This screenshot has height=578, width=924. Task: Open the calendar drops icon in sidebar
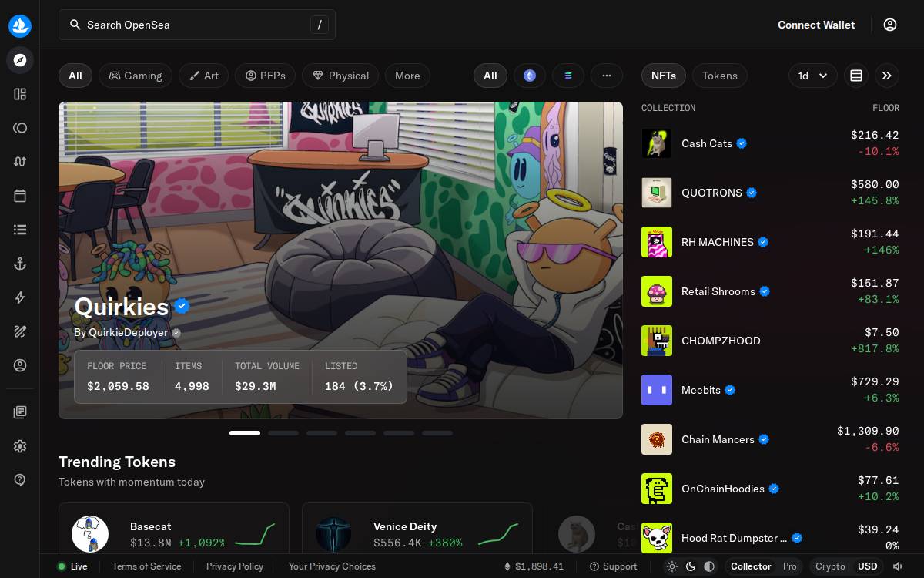point(20,196)
